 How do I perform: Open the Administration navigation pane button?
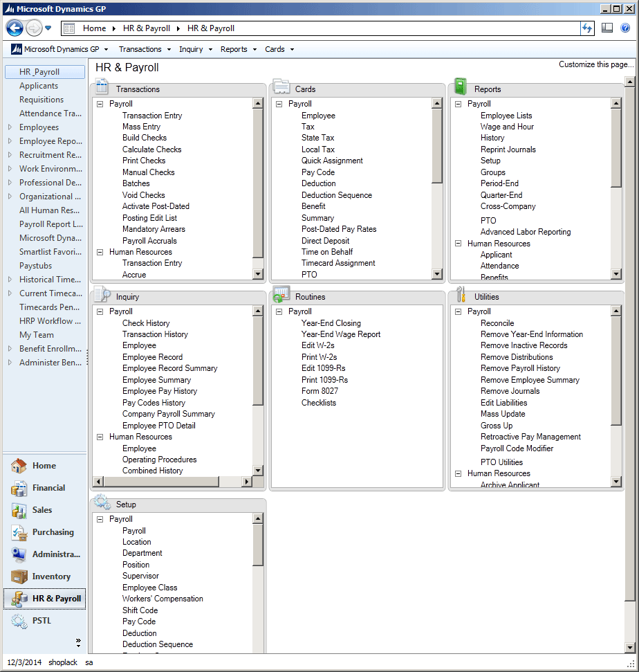pyautogui.click(x=44, y=554)
